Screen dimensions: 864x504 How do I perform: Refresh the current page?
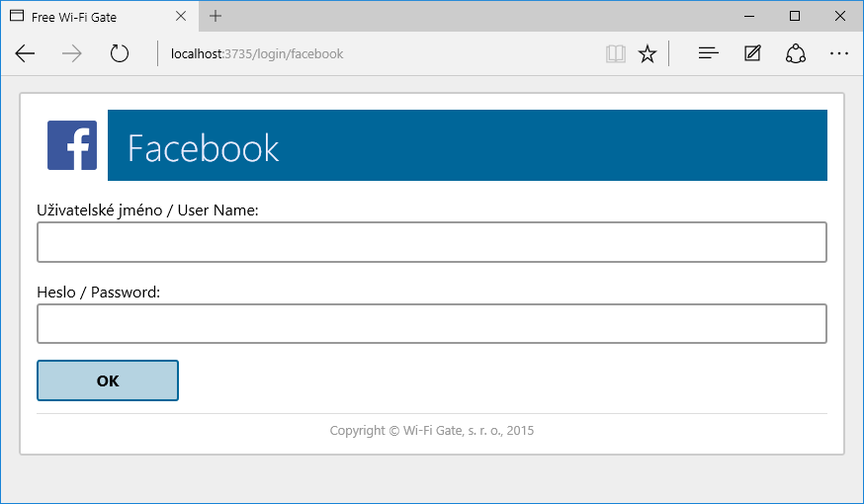[119, 53]
